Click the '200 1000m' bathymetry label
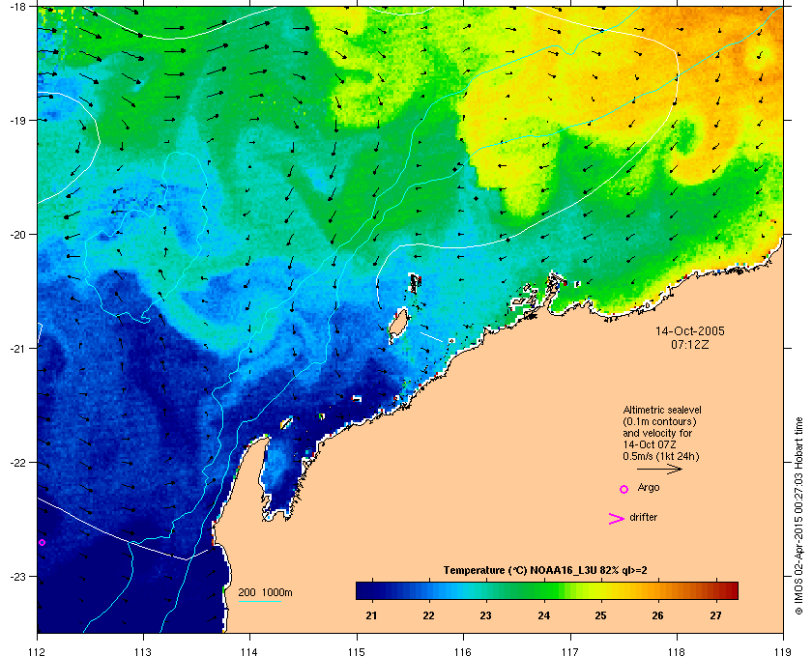Image resolution: width=812 pixels, height=657 pixels. [265, 592]
